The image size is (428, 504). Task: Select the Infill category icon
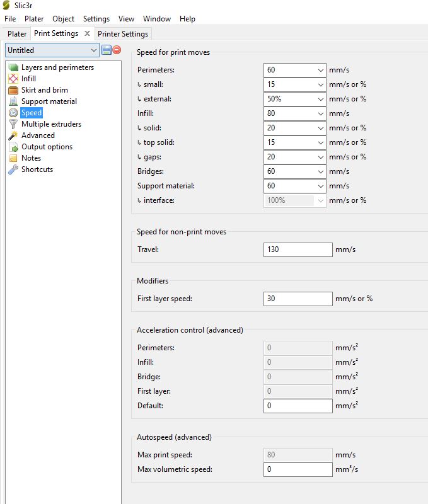(x=13, y=79)
